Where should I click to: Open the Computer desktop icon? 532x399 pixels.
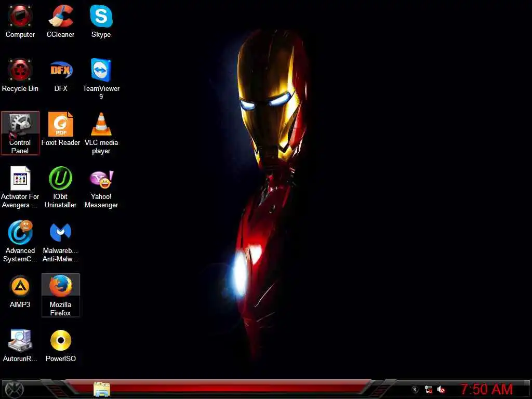[x=20, y=21]
